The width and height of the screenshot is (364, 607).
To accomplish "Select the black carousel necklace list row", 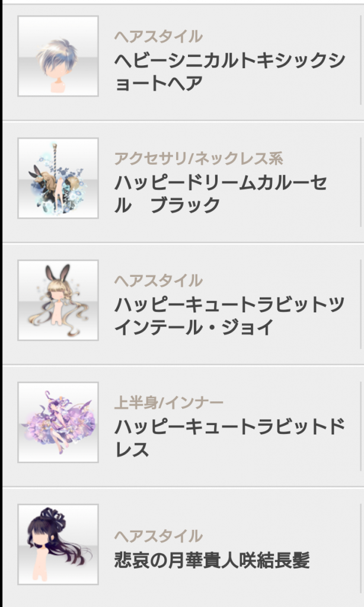I will pos(183,182).
